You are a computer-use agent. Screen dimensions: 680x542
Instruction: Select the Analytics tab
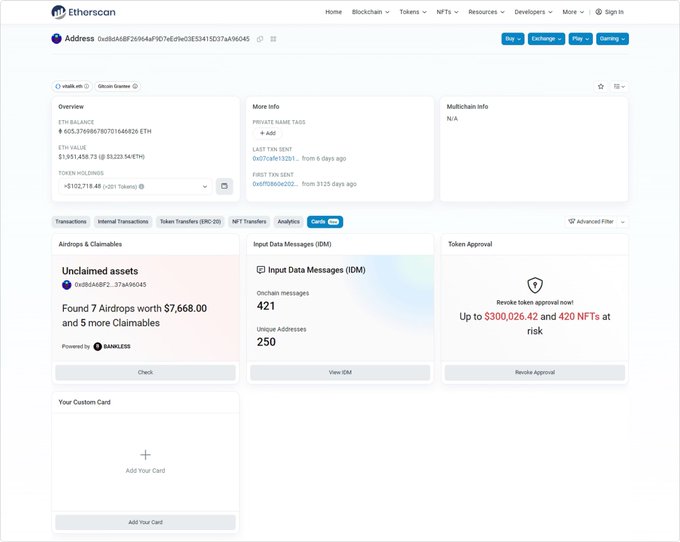(288, 221)
